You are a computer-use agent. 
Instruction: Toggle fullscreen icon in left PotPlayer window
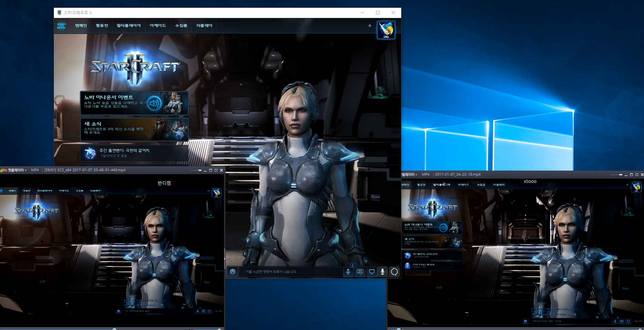(216, 170)
